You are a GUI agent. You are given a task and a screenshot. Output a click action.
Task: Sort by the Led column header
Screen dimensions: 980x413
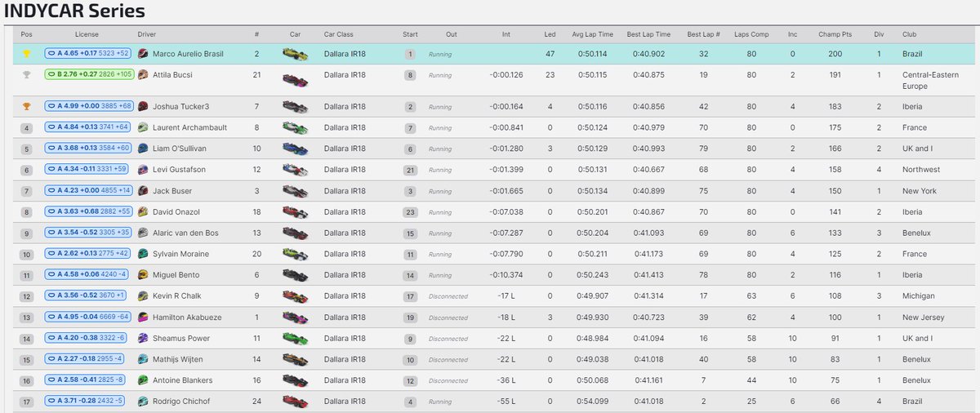coord(550,35)
